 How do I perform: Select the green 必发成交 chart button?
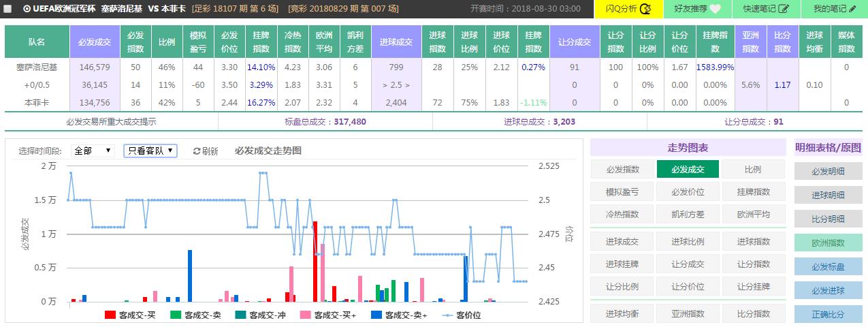pos(688,170)
